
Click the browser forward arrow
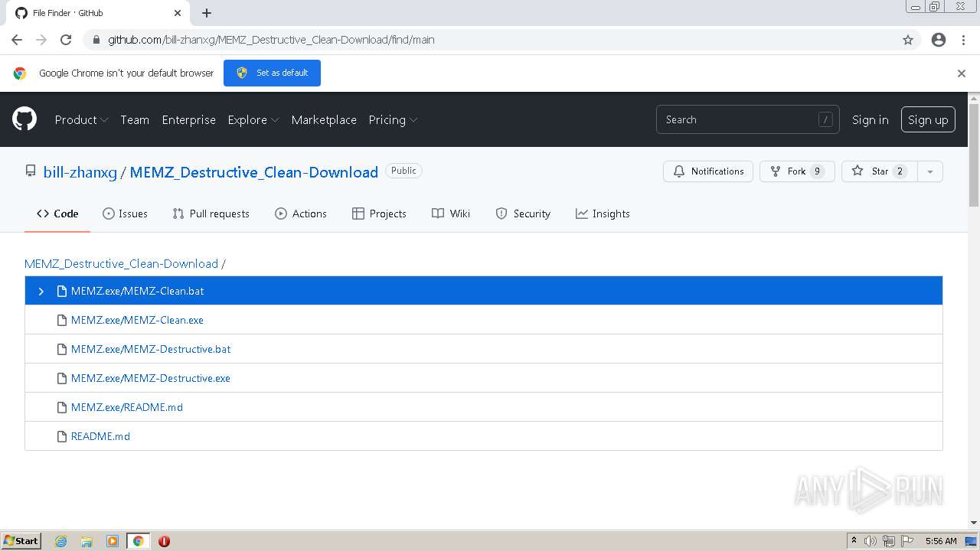(41, 40)
